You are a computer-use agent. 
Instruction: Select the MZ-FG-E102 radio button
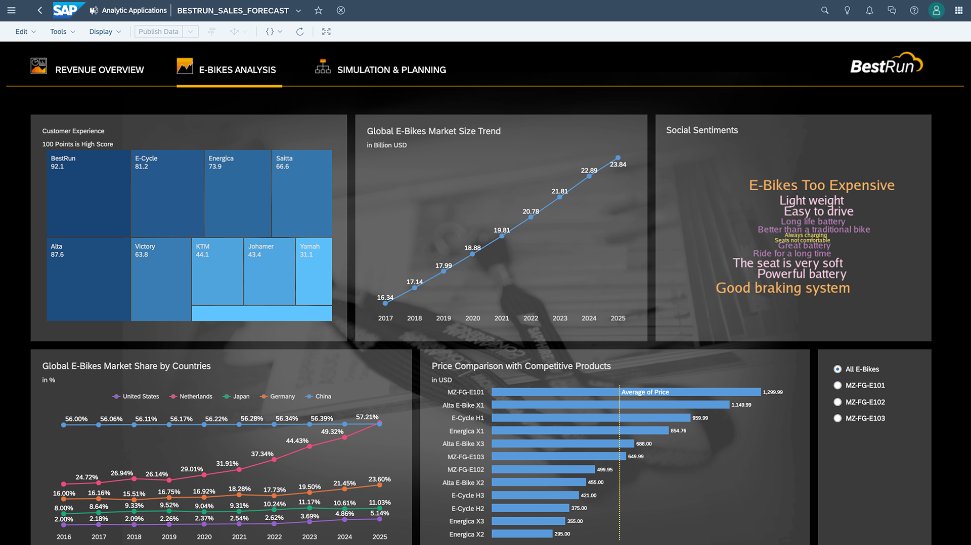[837, 402]
